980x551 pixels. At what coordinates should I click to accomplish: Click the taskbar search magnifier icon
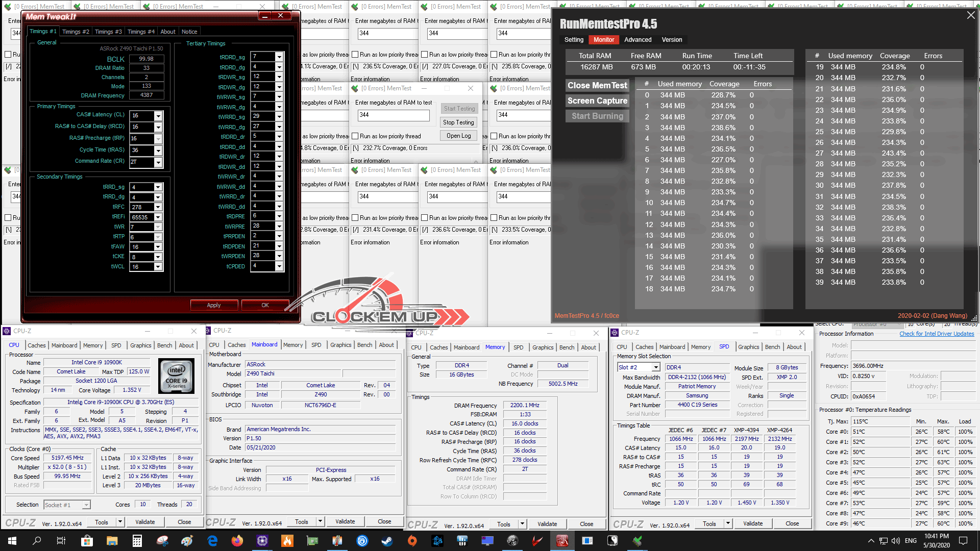point(37,540)
